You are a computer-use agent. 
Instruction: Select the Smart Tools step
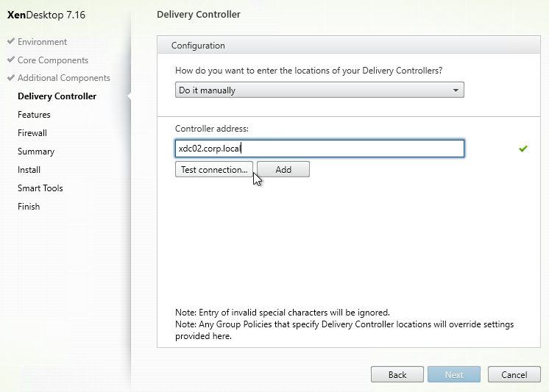40,188
